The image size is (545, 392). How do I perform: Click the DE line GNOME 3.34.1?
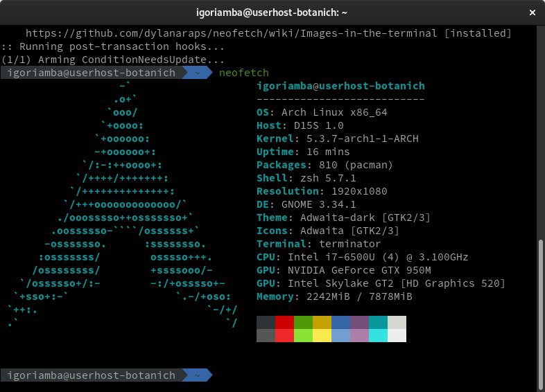pyautogui.click(x=306, y=204)
